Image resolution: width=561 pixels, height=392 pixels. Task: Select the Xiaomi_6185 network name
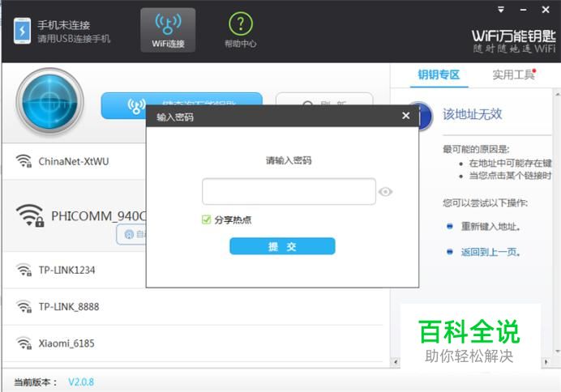pyautogui.click(x=66, y=343)
